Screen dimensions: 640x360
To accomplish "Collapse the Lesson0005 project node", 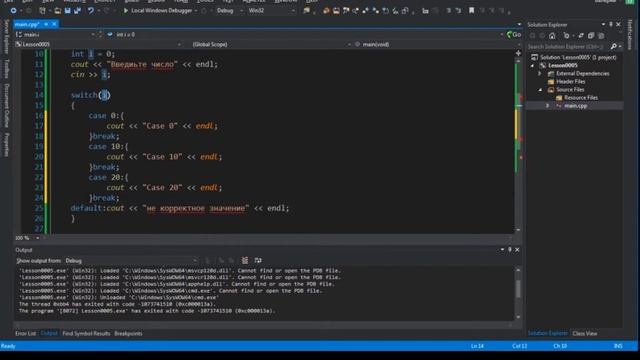I will 533,65.
